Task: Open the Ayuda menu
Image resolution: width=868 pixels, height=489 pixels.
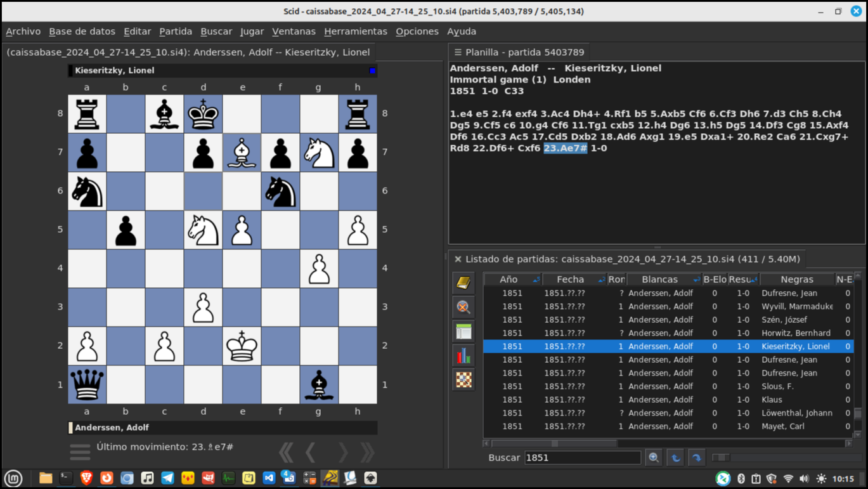Action: click(462, 31)
